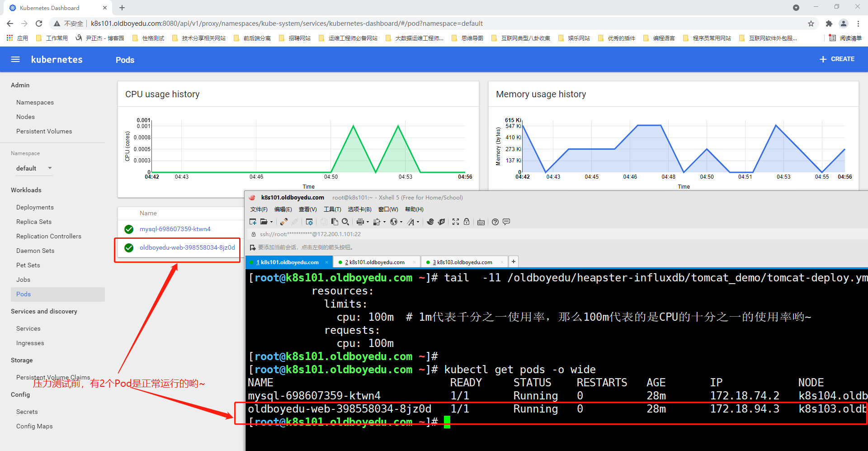Open the Xshell 工具(T) menu
Screen dimensions: 868x451
[x=332, y=209]
